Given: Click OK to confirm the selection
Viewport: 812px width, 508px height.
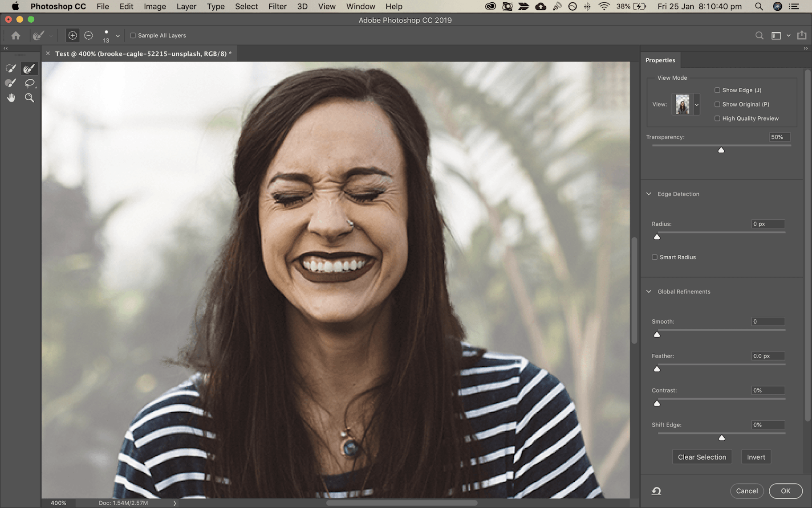Looking at the screenshot, I should pyautogui.click(x=785, y=491).
